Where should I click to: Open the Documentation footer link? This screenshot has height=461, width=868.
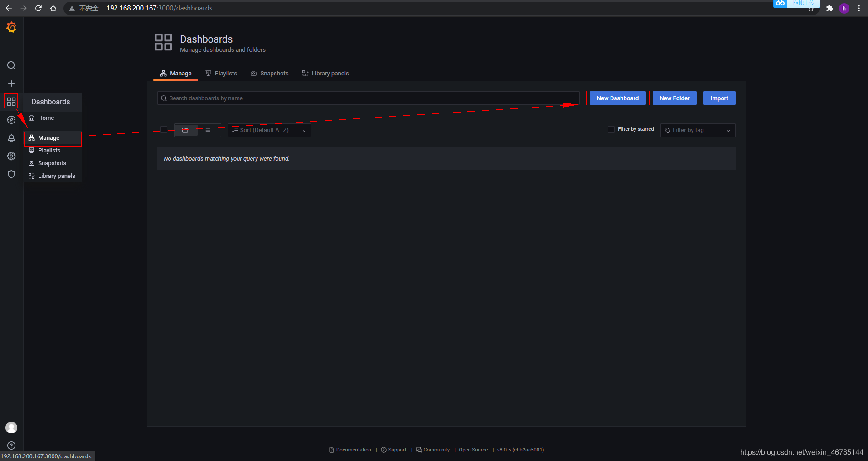[350, 450]
